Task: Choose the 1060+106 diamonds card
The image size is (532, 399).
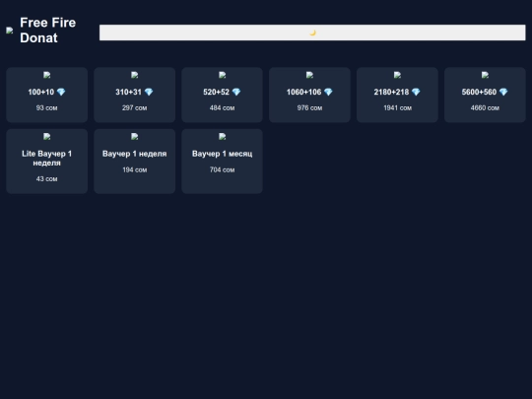Action: coord(309,95)
